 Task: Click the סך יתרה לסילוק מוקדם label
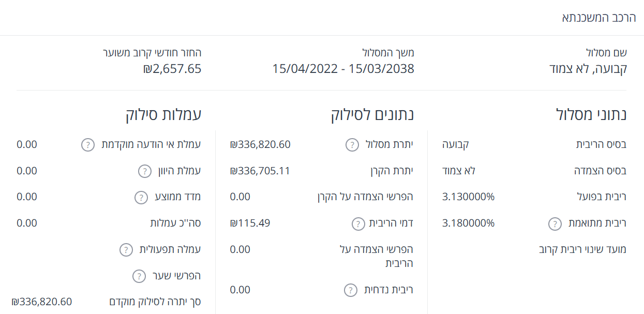pyautogui.click(x=155, y=302)
